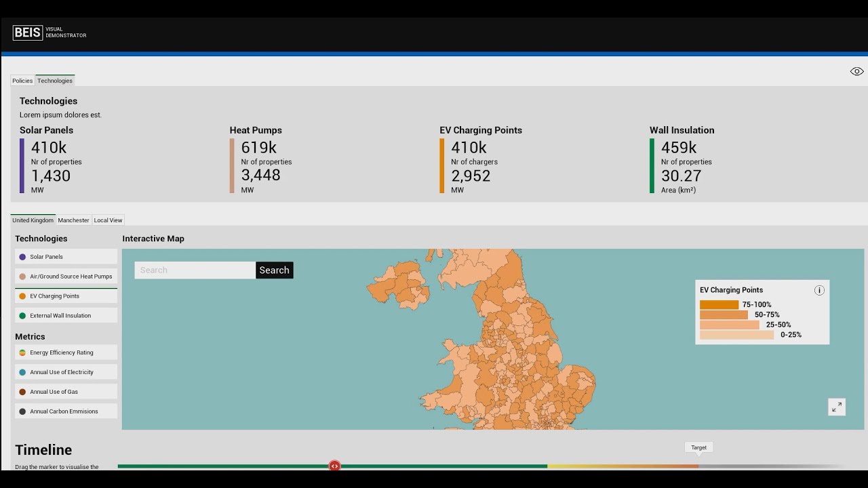
Task: Click the 619k heat pumps value
Action: click(259, 147)
